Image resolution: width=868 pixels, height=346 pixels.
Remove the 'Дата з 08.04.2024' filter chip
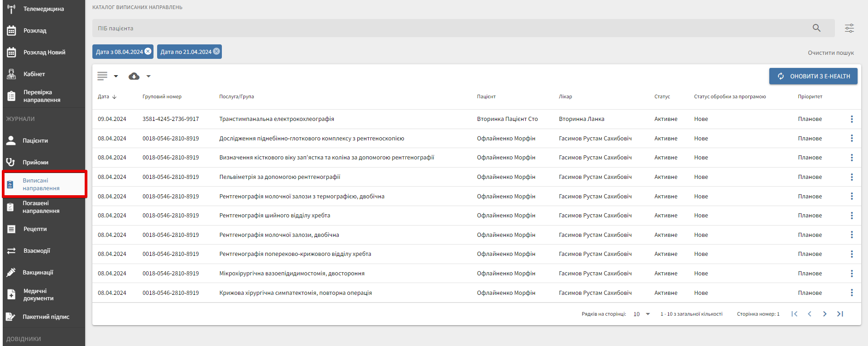(x=148, y=52)
